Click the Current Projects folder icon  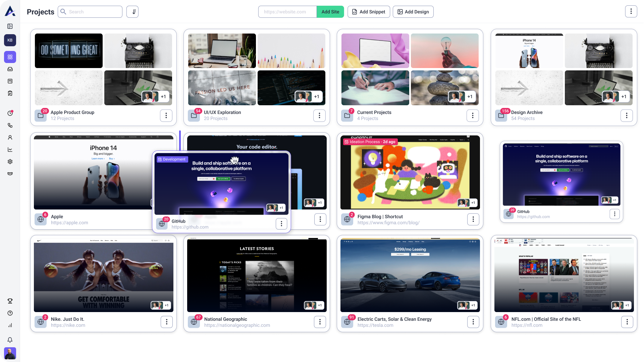coord(347,116)
